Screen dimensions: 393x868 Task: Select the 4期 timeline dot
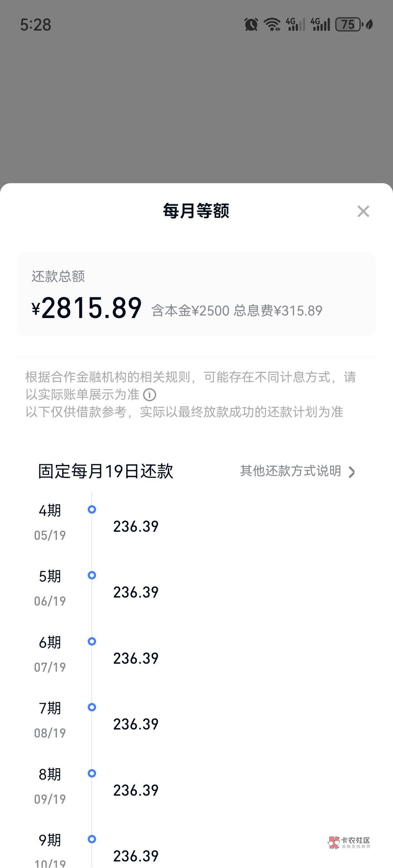click(92, 510)
